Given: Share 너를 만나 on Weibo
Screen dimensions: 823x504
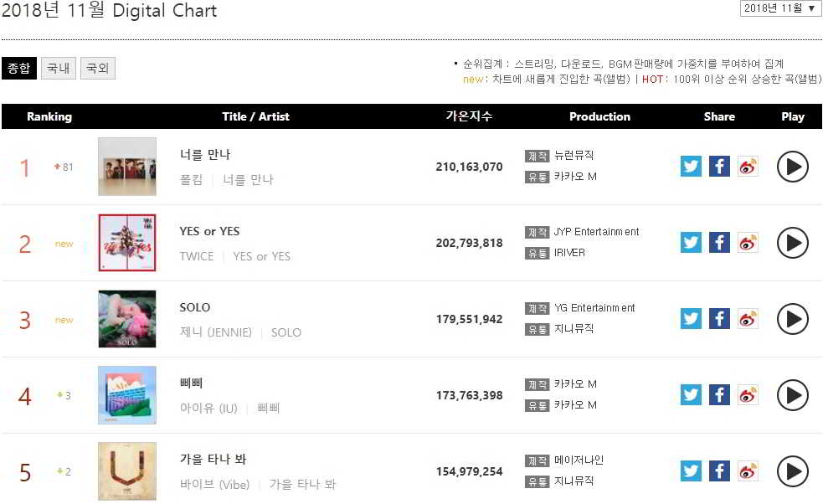Looking at the screenshot, I should point(748,166).
